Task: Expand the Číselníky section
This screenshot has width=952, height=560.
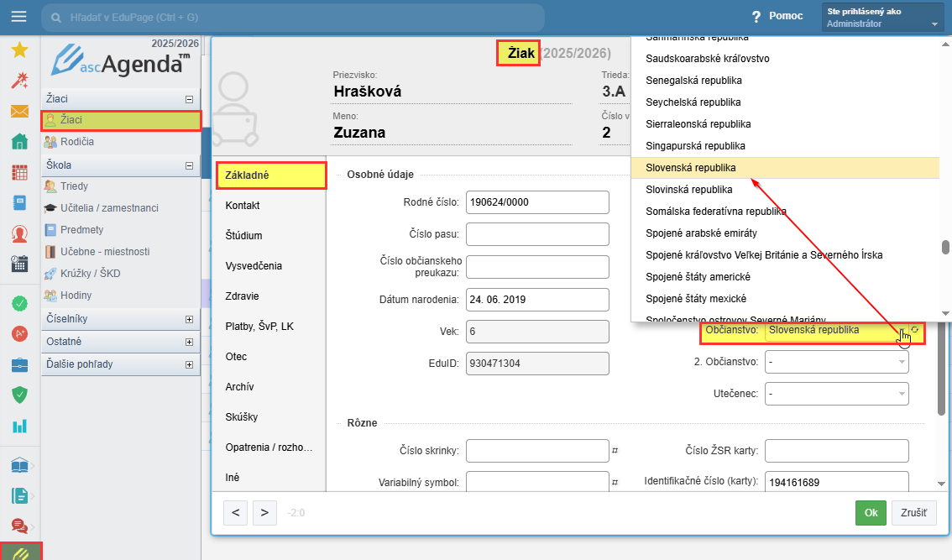Action: [x=189, y=320]
